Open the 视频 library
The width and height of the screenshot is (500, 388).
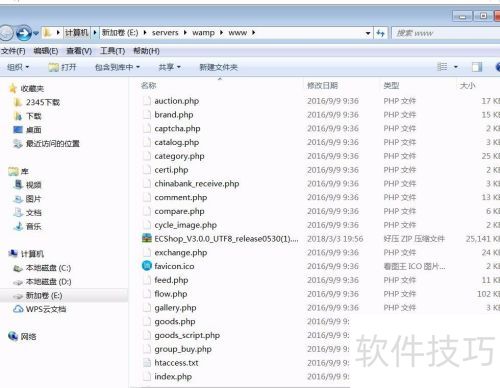pos(33,185)
